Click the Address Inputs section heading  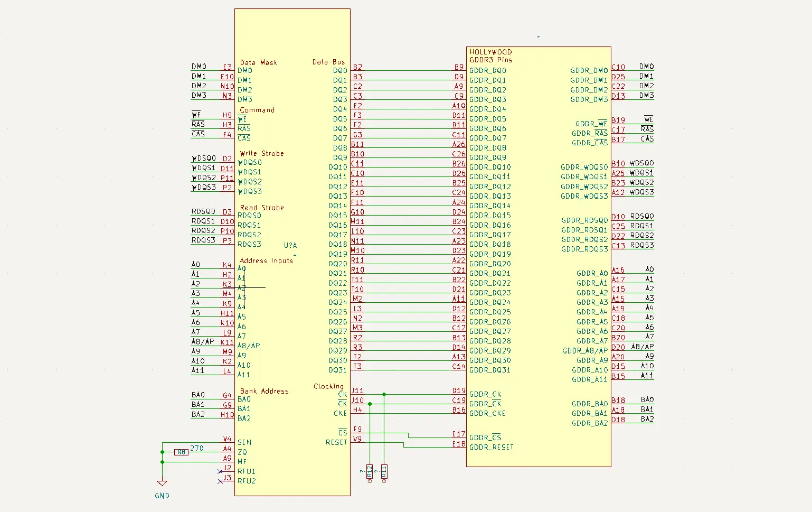click(266, 260)
